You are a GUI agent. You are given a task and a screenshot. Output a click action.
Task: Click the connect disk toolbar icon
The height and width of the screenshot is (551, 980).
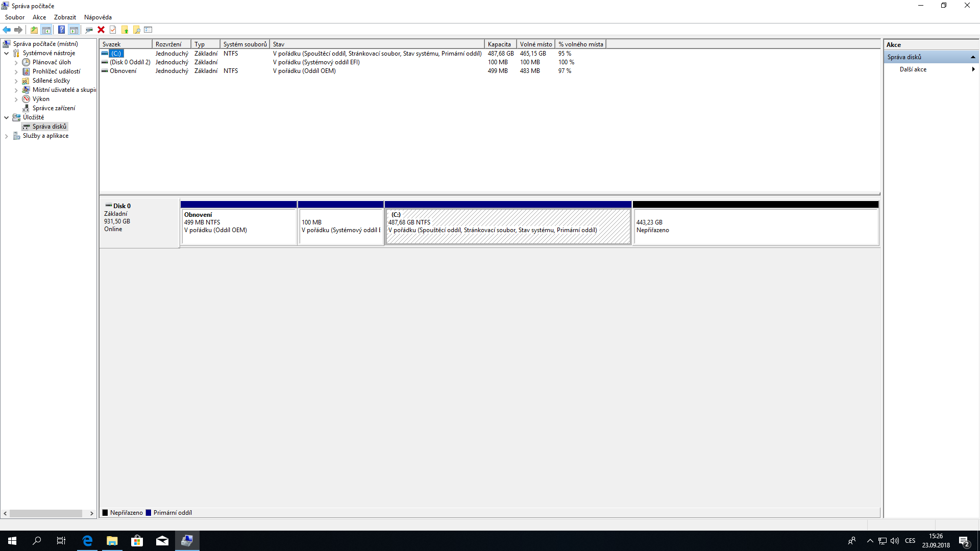click(x=89, y=30)
